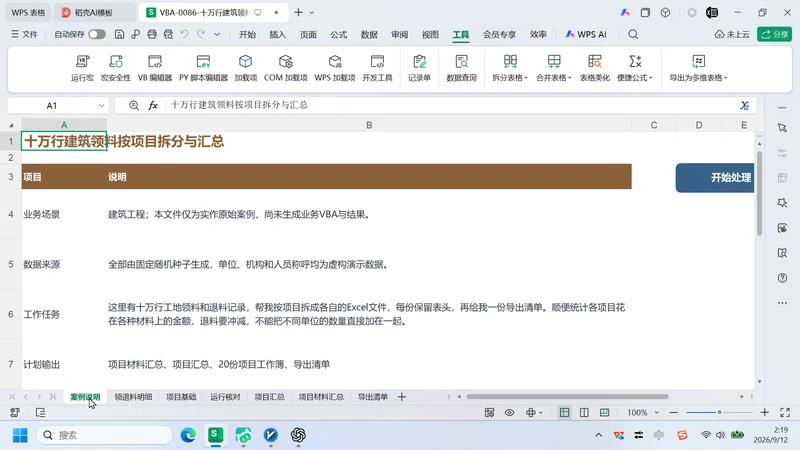Open selection pane arrow icon in right sidebar
Image resolution: width=800 pixels, height=450 pixels.
click(x=782, y=128)
